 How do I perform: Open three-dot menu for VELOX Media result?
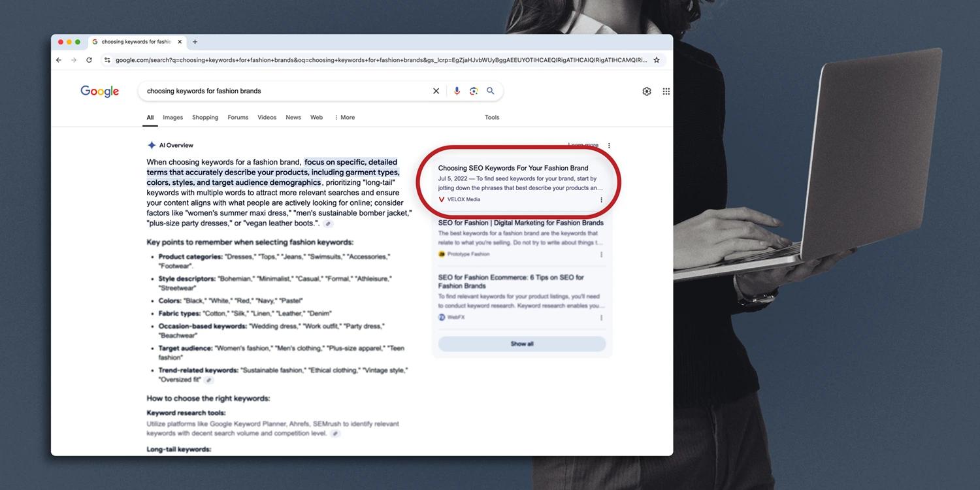(x=601, y=200)
